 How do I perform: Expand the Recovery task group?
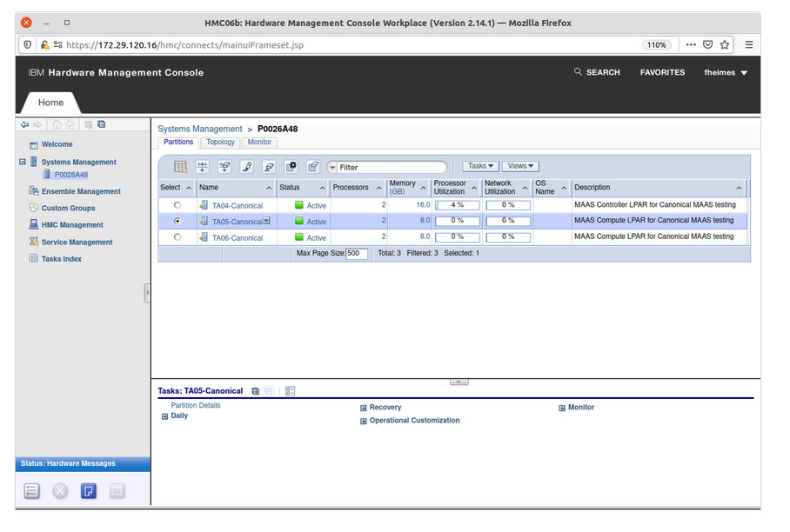point(364,408)
